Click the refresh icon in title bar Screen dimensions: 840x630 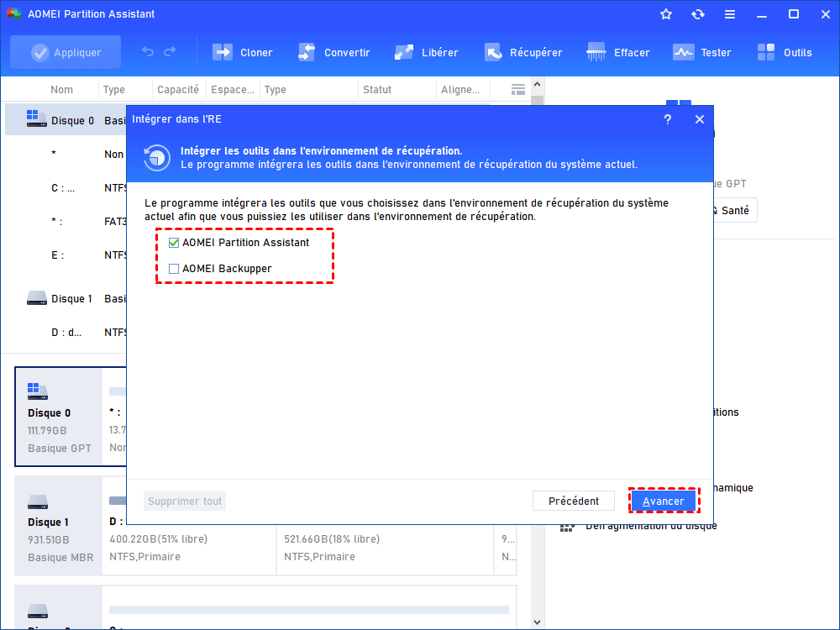(697, 14)
